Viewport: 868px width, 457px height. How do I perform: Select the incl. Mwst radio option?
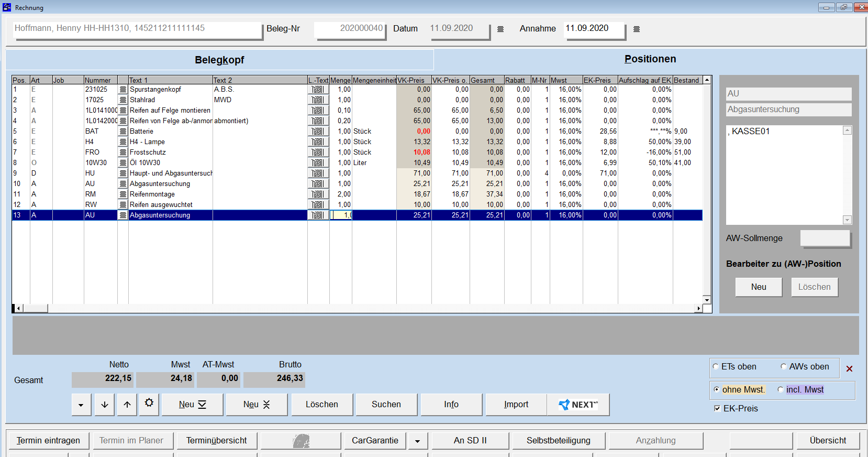click(x=780, y=390)
